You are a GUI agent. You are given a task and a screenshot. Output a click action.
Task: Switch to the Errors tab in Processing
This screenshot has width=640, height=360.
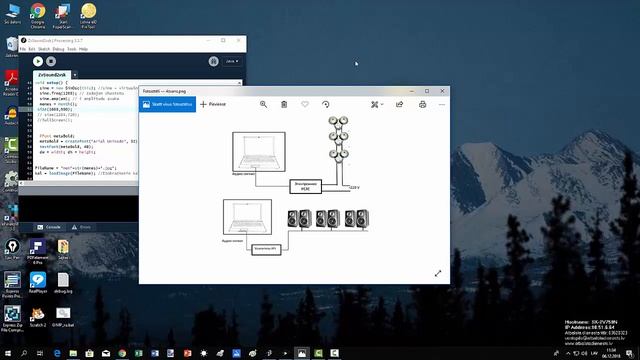click(x=82, y=227)
